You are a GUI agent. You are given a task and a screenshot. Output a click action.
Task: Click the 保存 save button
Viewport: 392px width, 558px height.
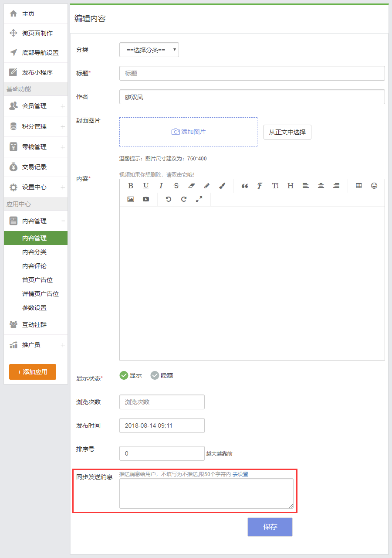270,527
